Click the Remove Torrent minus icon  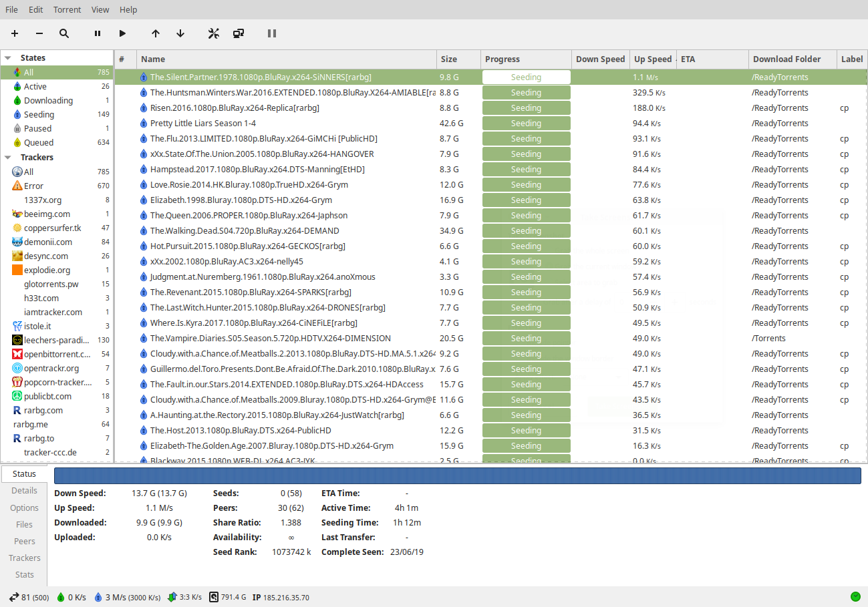[39, 33]
